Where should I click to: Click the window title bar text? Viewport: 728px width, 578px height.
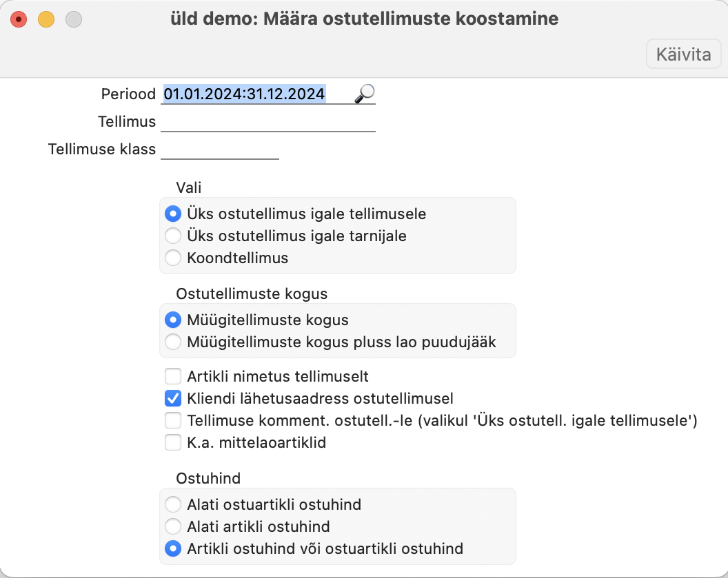point(364,19)
